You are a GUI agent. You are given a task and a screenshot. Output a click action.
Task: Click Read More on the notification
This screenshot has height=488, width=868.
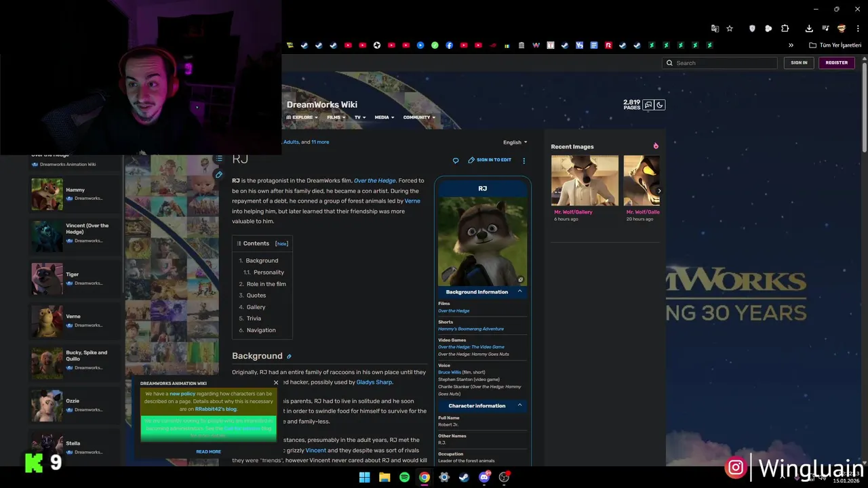[208, 451]
